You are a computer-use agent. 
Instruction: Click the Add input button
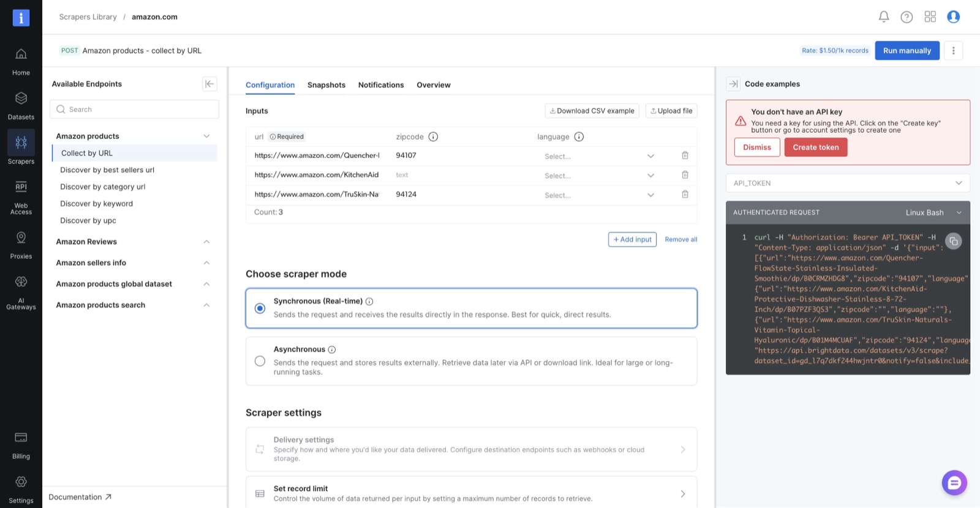632,239
